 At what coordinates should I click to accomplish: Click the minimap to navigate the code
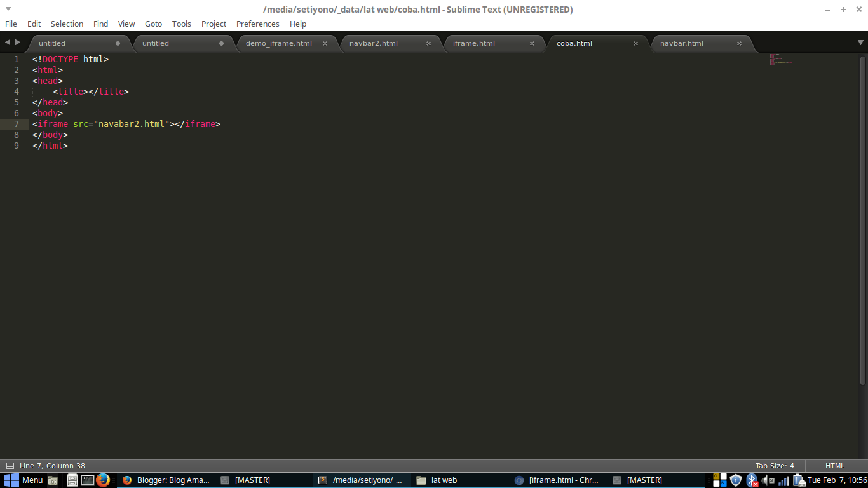[x=780, y=60]
